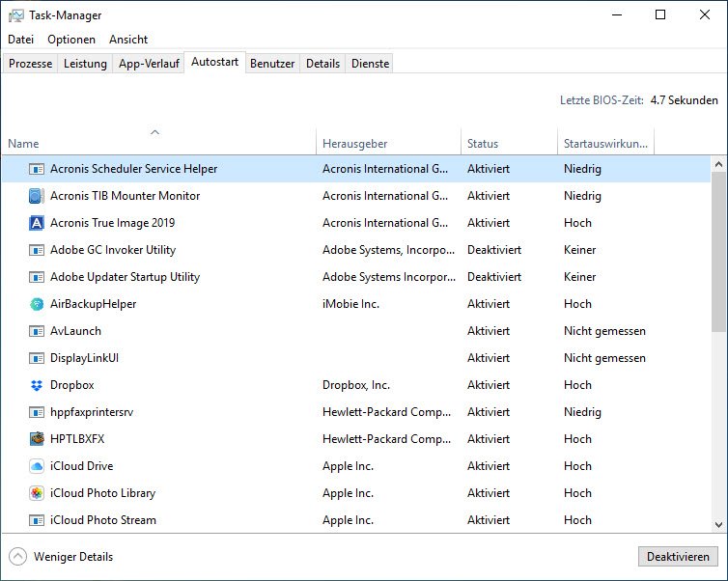
Task: Select the iCloud Photo Library icon
Action: pos(37,493)
